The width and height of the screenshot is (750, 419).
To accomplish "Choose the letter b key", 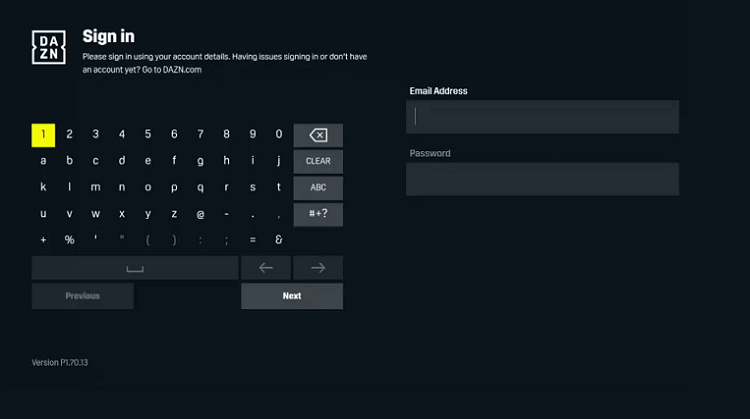I will point(69,161).
